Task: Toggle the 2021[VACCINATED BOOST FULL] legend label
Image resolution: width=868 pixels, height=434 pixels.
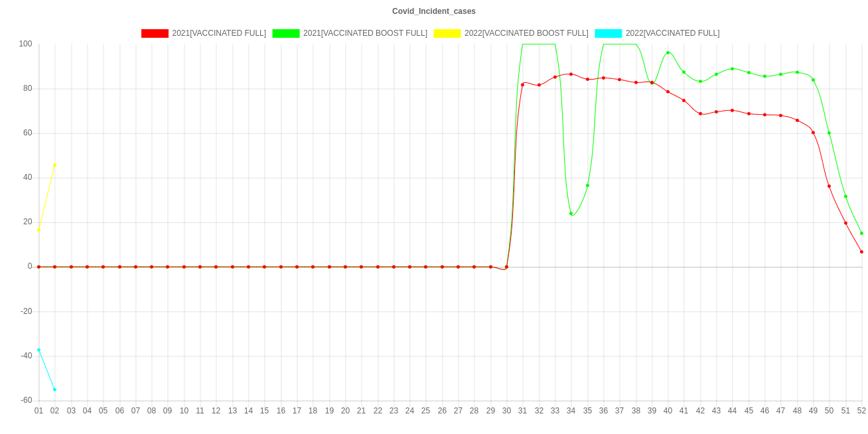Action: pos(365,33)
